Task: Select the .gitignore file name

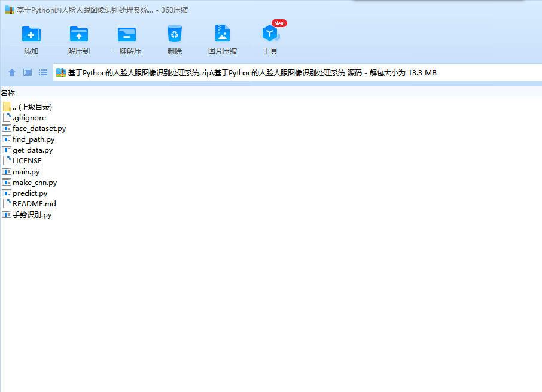Action: coord(29,118)
